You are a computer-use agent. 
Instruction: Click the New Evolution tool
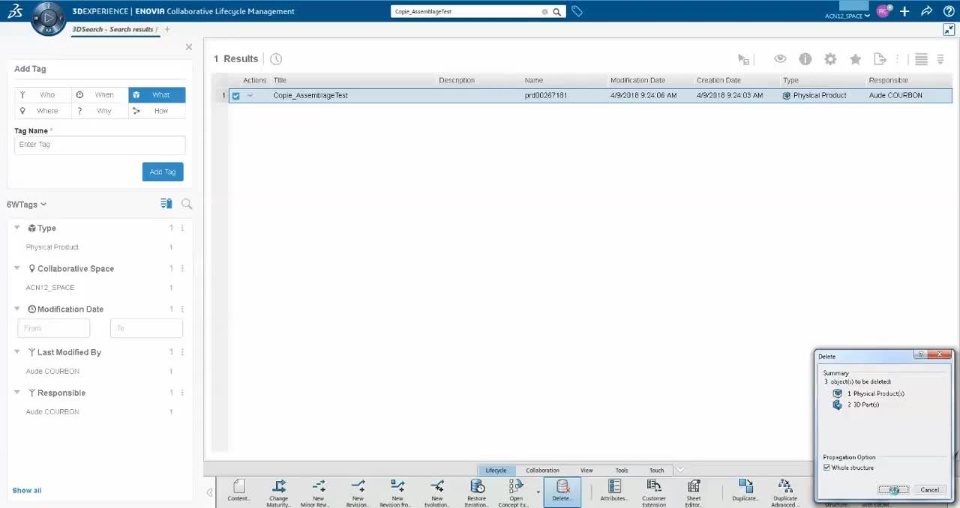pyautogui.click(x=437, y=493)
